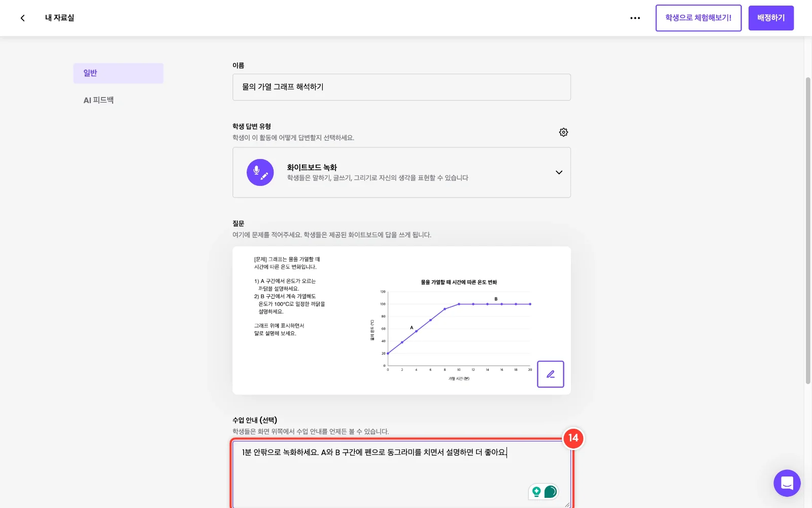Click the 학생 답변 유형 heading
Image resolution: width=812 pixels, height=508 pixels.
[x=252, y=126]
